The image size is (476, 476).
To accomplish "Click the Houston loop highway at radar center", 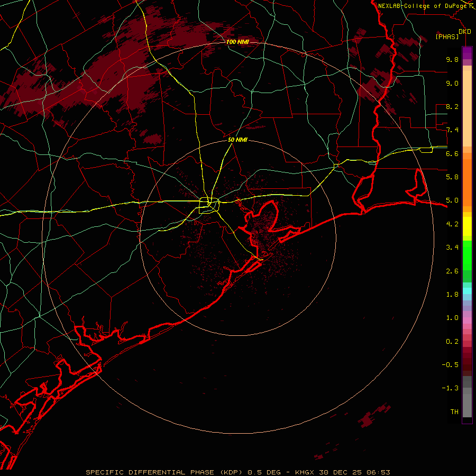I will (x=209, y=206).
